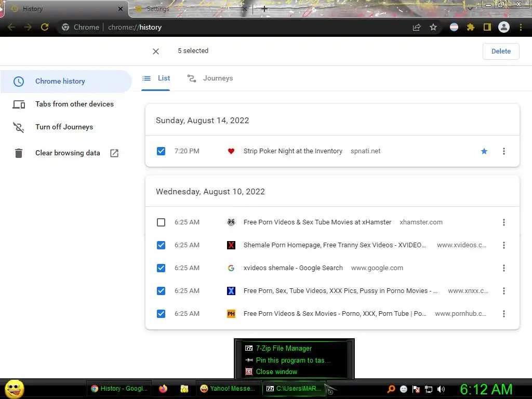Click the 6:12 AM clock
This screenshot has height=399, width=532.
click(486, 390)
